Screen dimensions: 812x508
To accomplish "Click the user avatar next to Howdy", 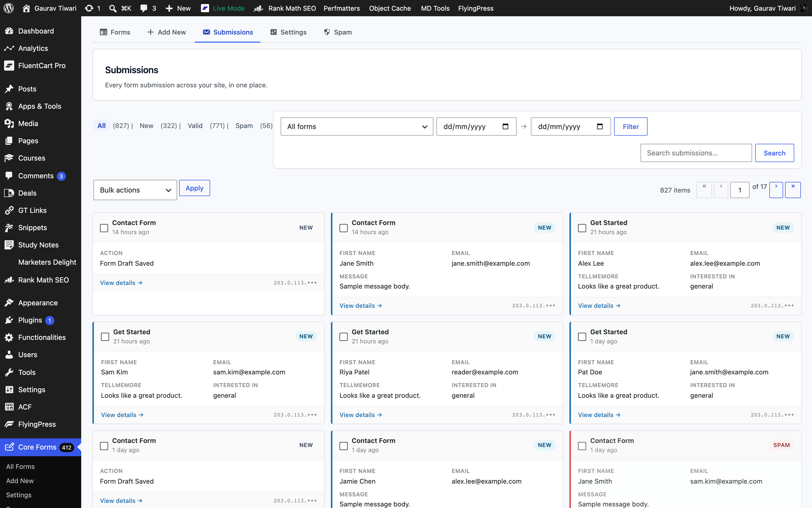I will pyautogui.click(x=804, y=8).
